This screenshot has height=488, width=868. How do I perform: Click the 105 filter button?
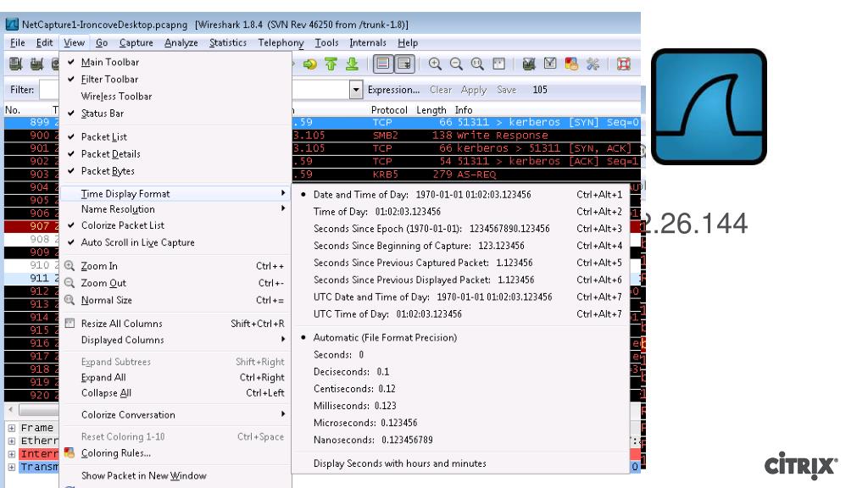(540, 90)
